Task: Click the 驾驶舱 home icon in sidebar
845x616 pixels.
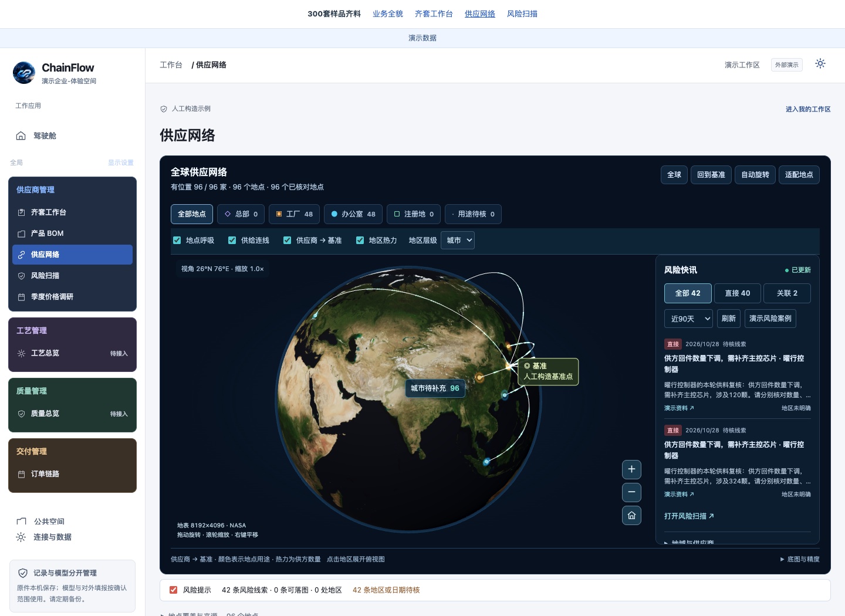Action: click(21, 136)
